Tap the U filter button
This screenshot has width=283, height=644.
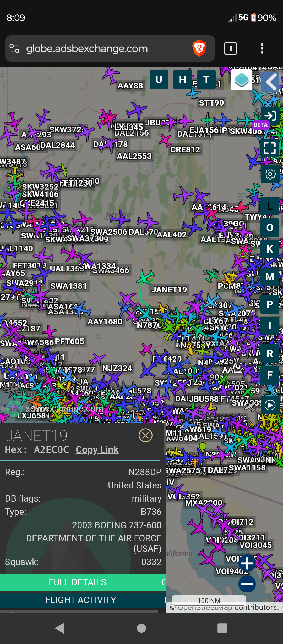pyautogui.click(x=159, y=80)
